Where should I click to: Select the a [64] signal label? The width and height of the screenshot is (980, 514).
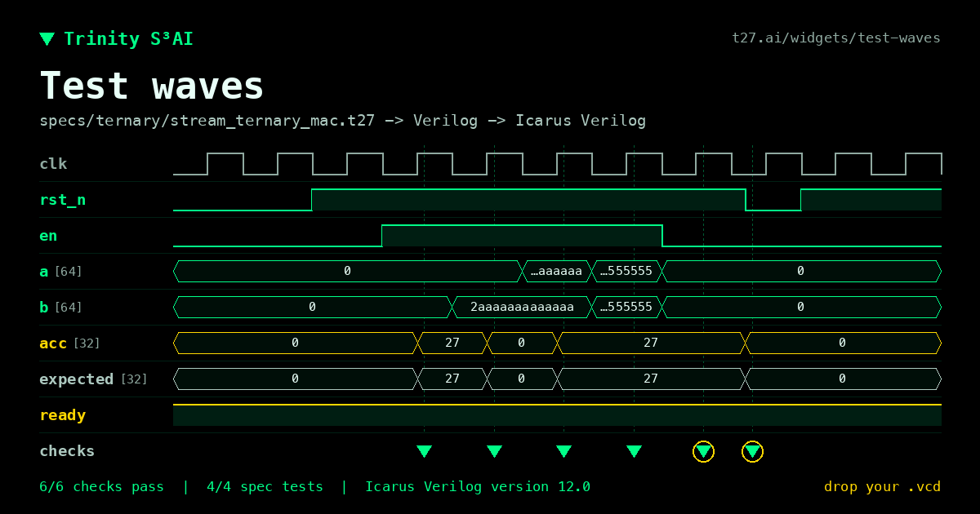(60, 272)
